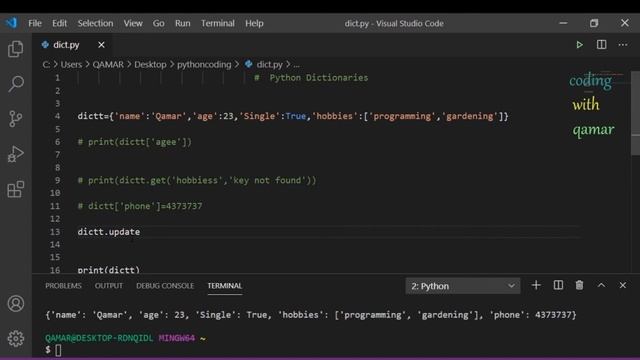Switch to the OUTPUT panel tab
The width and height of the screenshot is (640, 360).
(109, 286)
